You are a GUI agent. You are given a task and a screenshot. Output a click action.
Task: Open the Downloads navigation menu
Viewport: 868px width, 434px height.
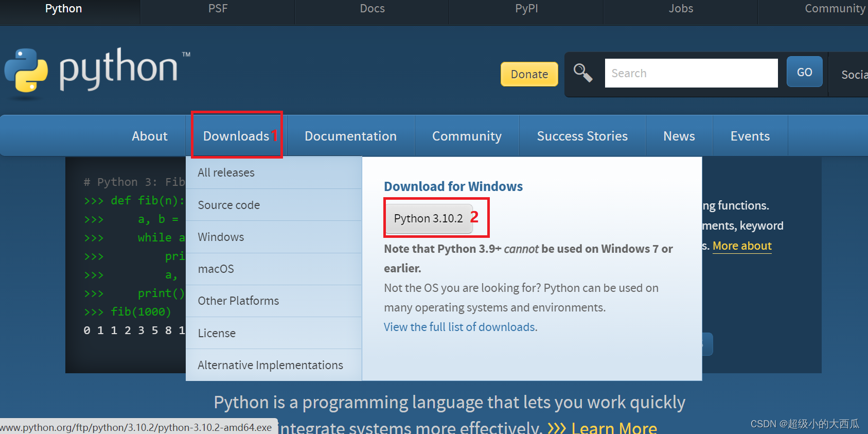pyautogui.click(x=236, y=136)
